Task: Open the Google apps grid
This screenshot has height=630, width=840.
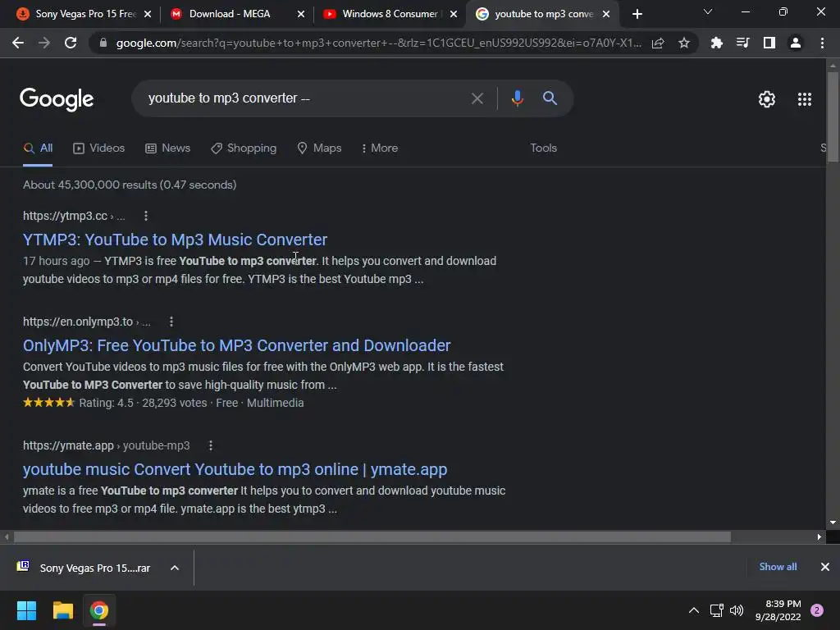Action: click(805, 99)
